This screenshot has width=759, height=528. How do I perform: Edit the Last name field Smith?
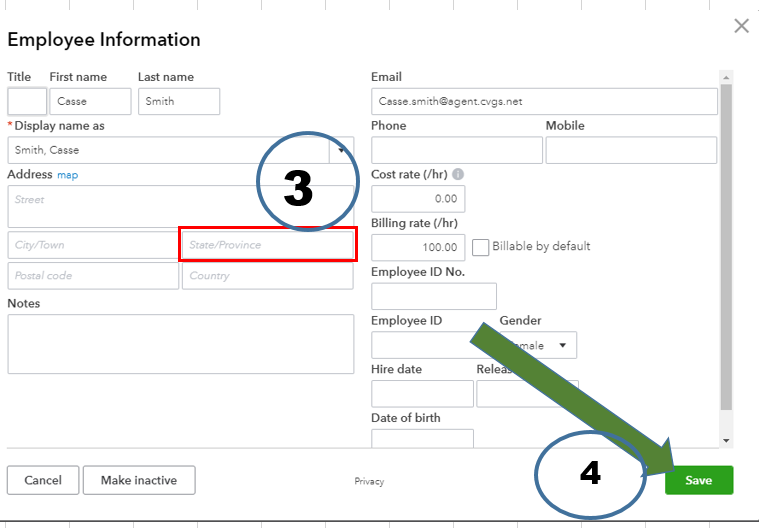pos(179,101)
